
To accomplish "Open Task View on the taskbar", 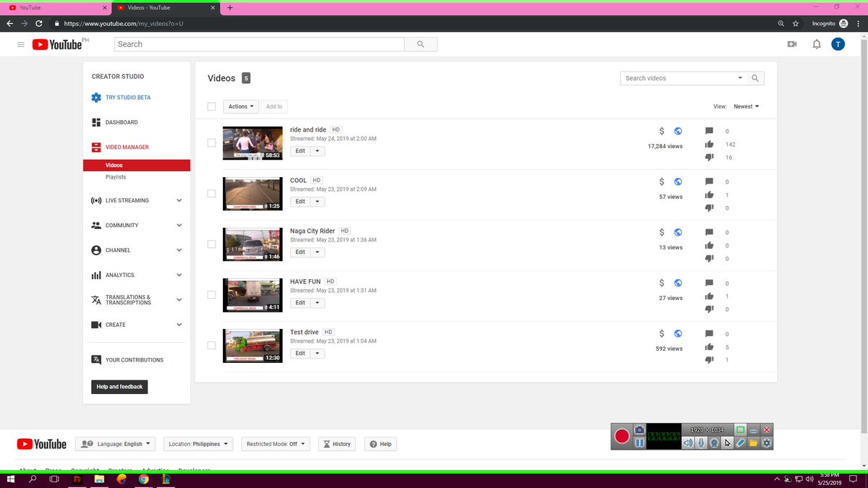I will (x=54, y=479).
